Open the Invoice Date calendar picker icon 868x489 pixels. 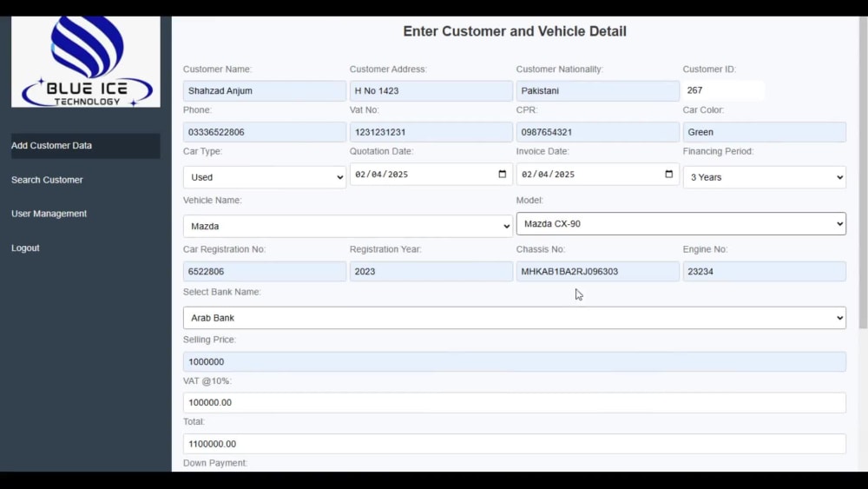tap(668, 174)
